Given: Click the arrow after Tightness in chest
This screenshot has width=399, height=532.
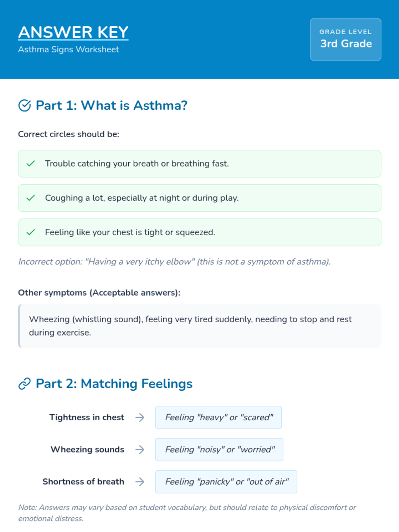Looking at the screenshot, I should click(140, 417).
